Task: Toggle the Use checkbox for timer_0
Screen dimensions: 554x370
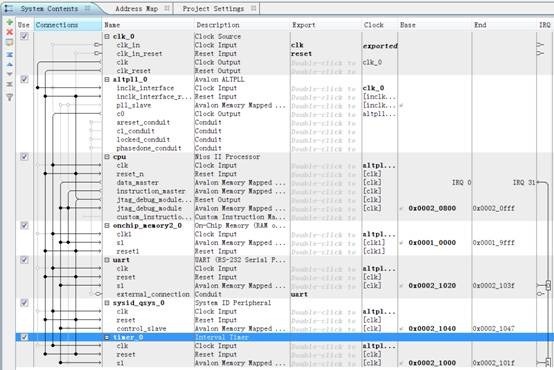Action: (24, 337)
